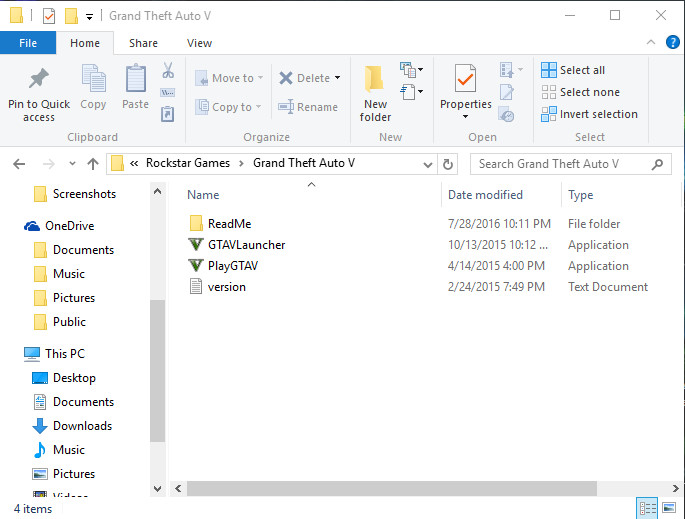This screenshot has width=685, height=519.
Task: Refresh the folder with the refresh icon
Action: [x=448, y=164]
